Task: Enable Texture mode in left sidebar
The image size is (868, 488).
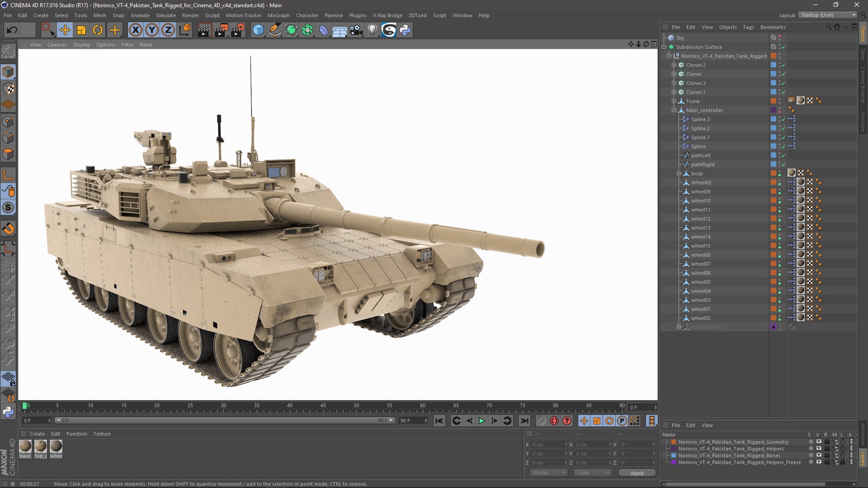Action: click(x=8, y=89)
